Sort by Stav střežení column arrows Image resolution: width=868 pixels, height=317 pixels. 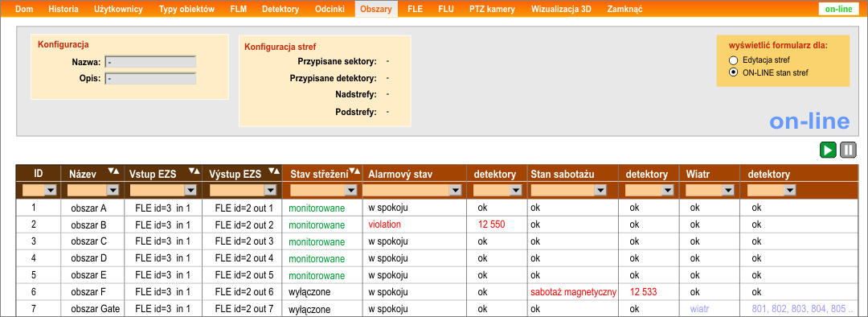click(x=354, y=171)
